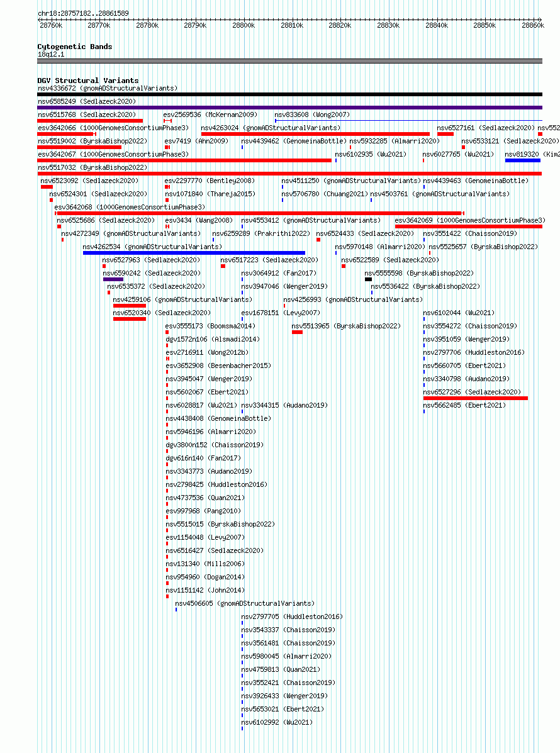Click the dgv3800n152 (Chaisson2019) label
The width and height of the screenshot is (560, 753).
tap(215, 445)
